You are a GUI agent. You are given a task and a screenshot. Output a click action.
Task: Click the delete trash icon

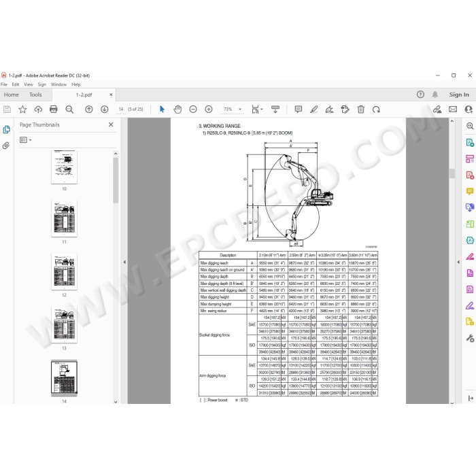360,109
